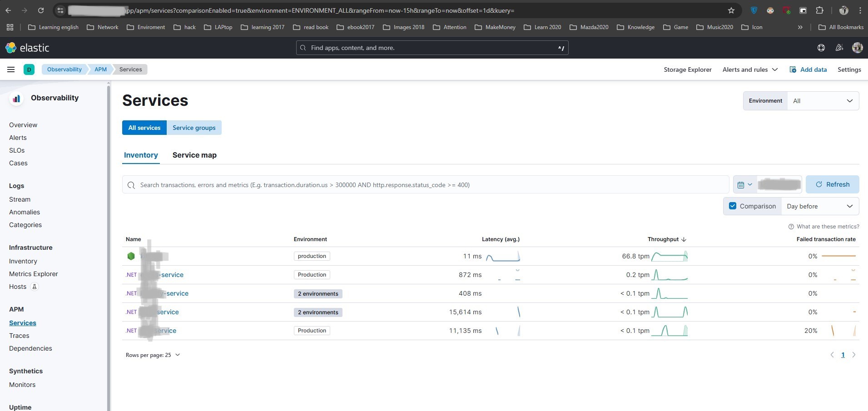The image size is (868, 411).
Task: Open Traces in the APM sidebar
Action: point(19,336)
